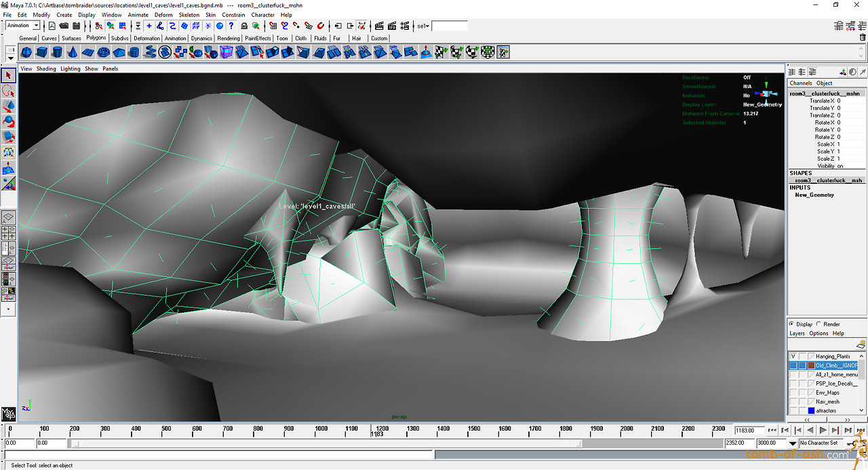Toggle visibility box of PSP_Ice_Decals layer
Screen dimensions: 868x470
(x=793, y=383)
